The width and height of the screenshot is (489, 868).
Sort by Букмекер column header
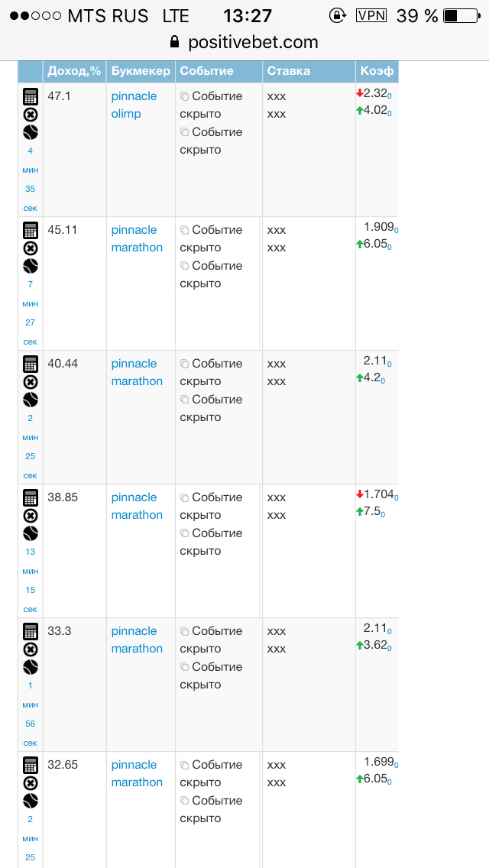click(141, 71)
